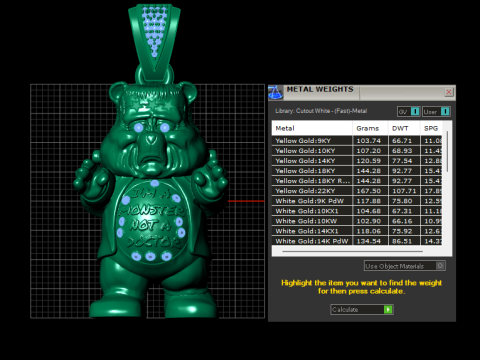
Task: Select White Gold:14K PdW row
Action: (x=357, y=241)
